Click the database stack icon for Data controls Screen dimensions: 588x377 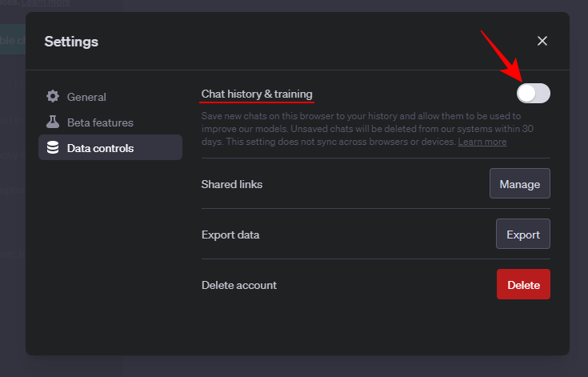[x=53, y=148]
